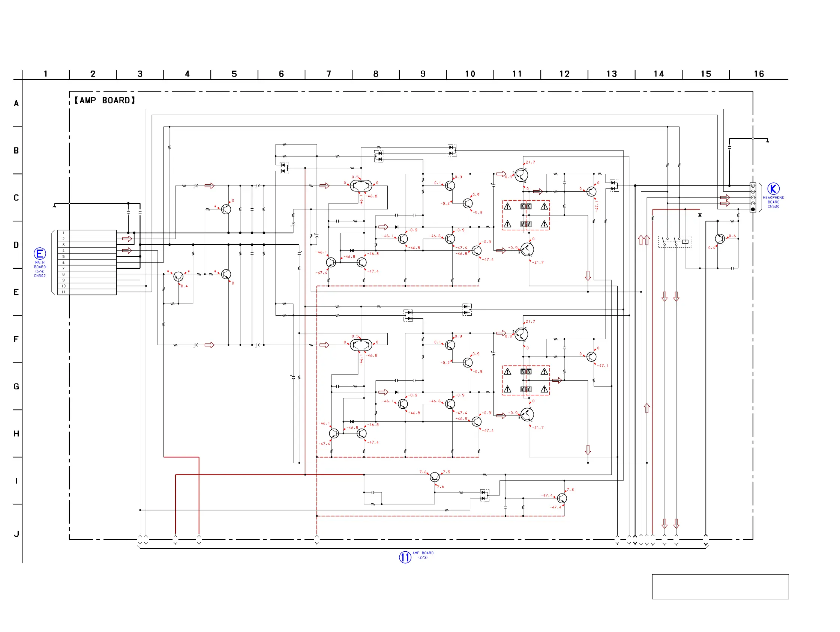Click the dashed relay switch symbol
The height and width of the screenshot is (632, 840).
tap(674, 241)
